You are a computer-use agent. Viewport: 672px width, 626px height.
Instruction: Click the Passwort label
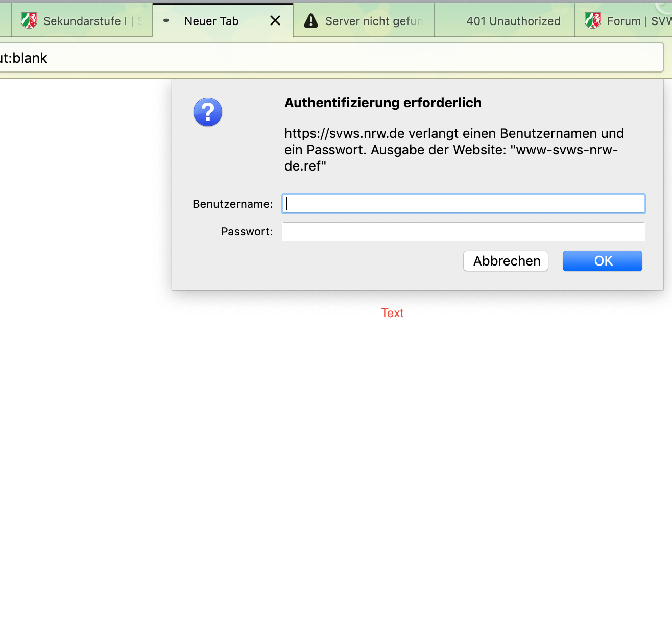click(247, 232)
